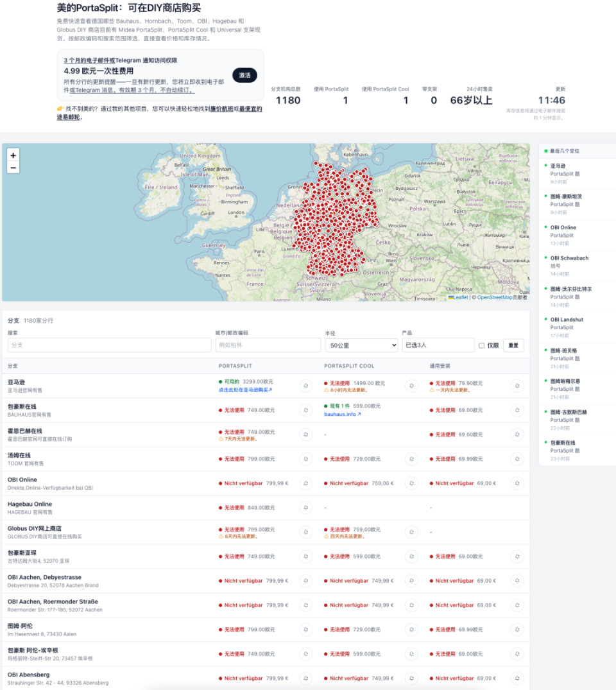Viewport: 616px width, 690px height.
Task: Open the bauhaus.info link
Action: pos(342,414)
